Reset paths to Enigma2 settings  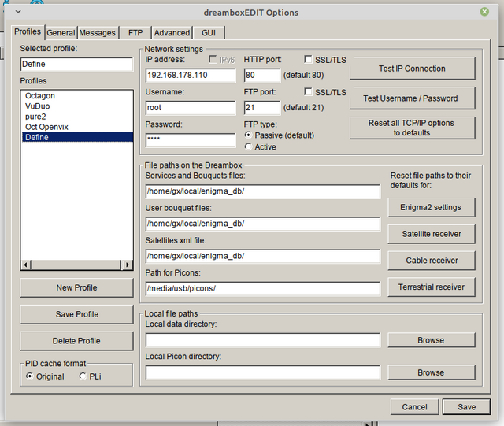432,207
